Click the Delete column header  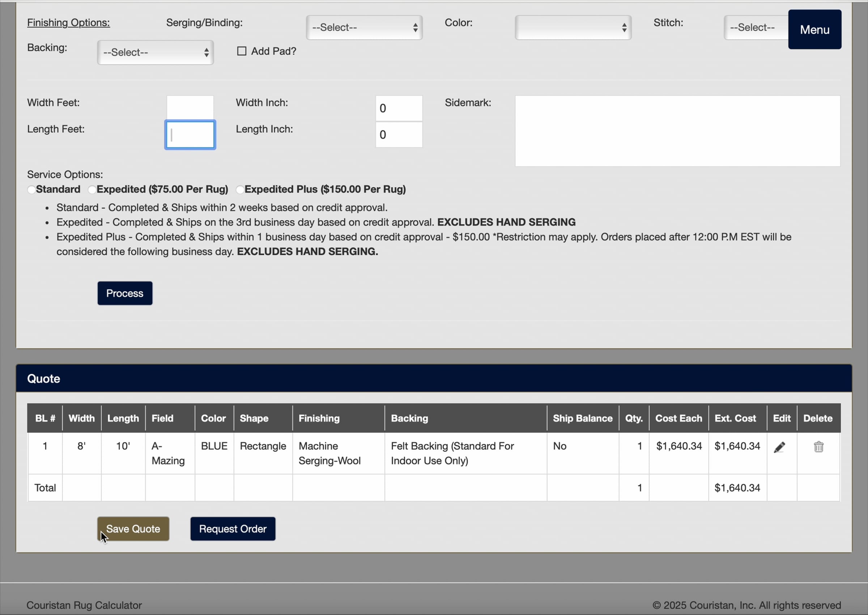[818, 418]
